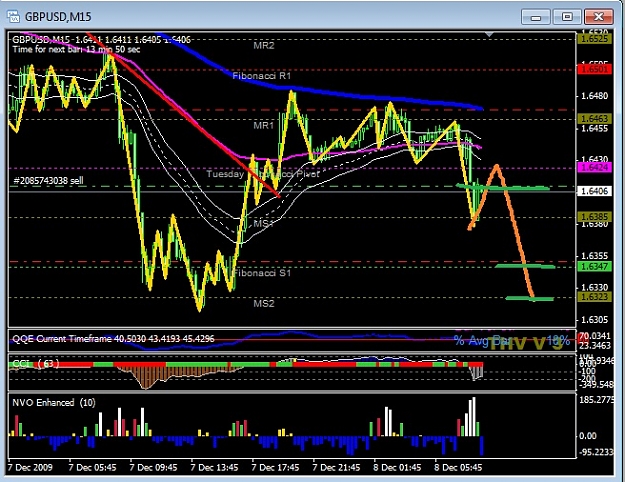Viewport: 625px width, 482px height.
Task: Click the 7 Dec 05:45 time label
Action: tap(92, 467)
